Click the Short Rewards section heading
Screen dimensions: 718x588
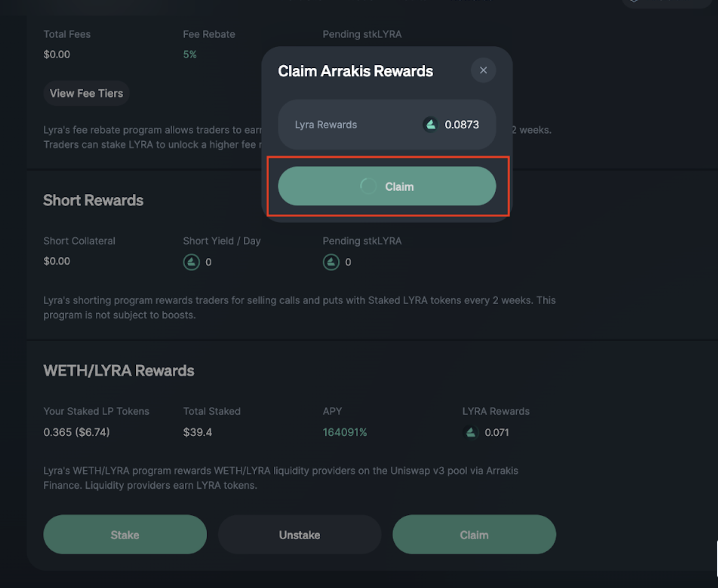(x=93, y=200)
